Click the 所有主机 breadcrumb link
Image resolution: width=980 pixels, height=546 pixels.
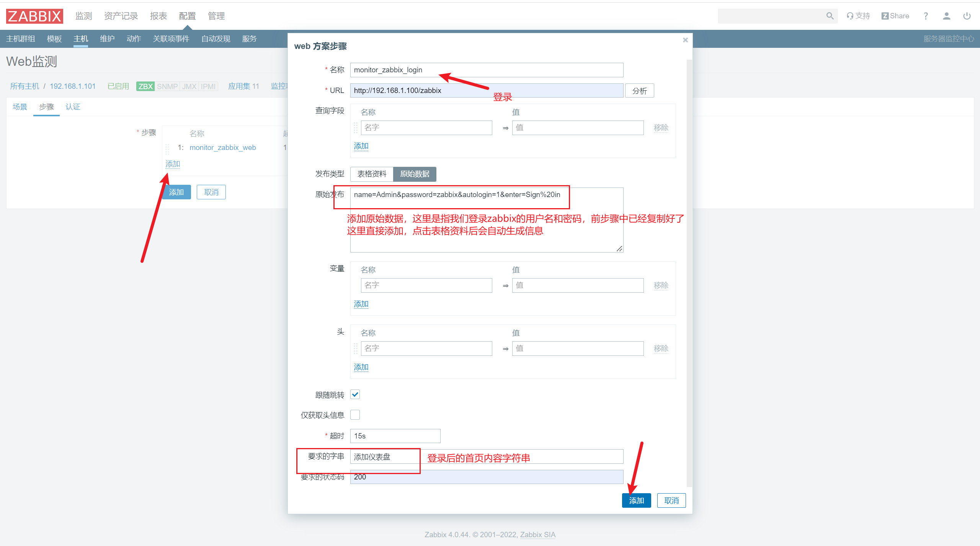click(x=24, y=86)
